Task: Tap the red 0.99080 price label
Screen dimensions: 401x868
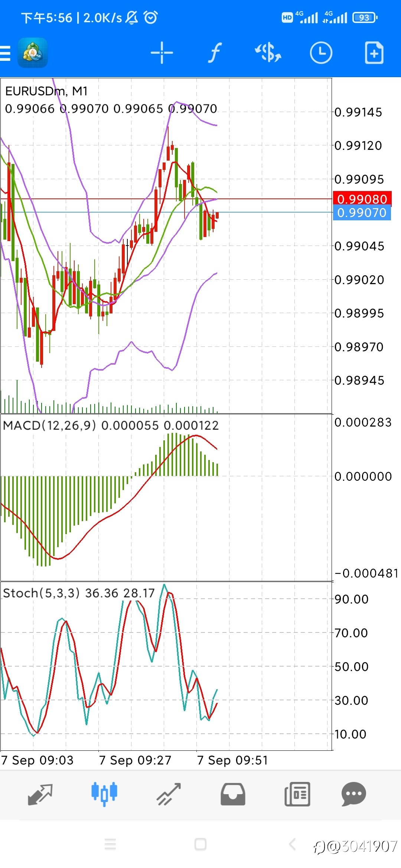Action: coord(362,199)
